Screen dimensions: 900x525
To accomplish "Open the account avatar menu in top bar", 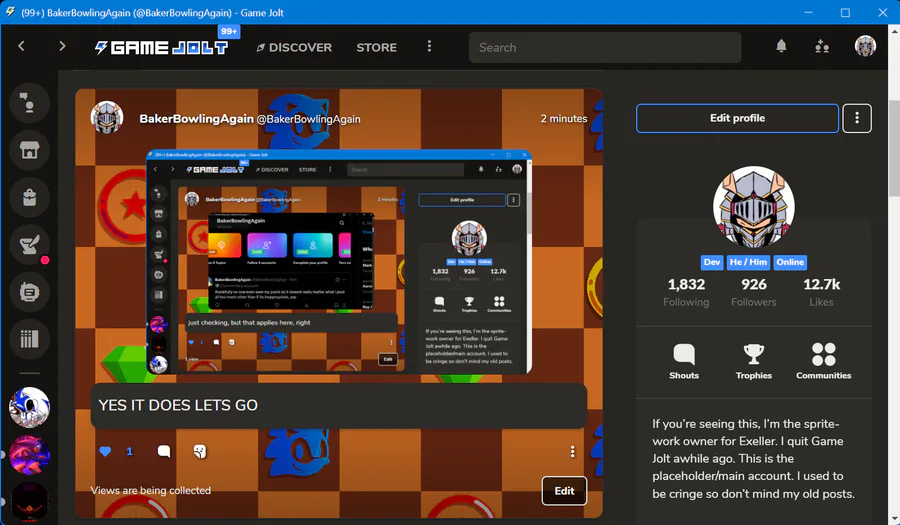I will pyautogui.click(x=865, y=46).
